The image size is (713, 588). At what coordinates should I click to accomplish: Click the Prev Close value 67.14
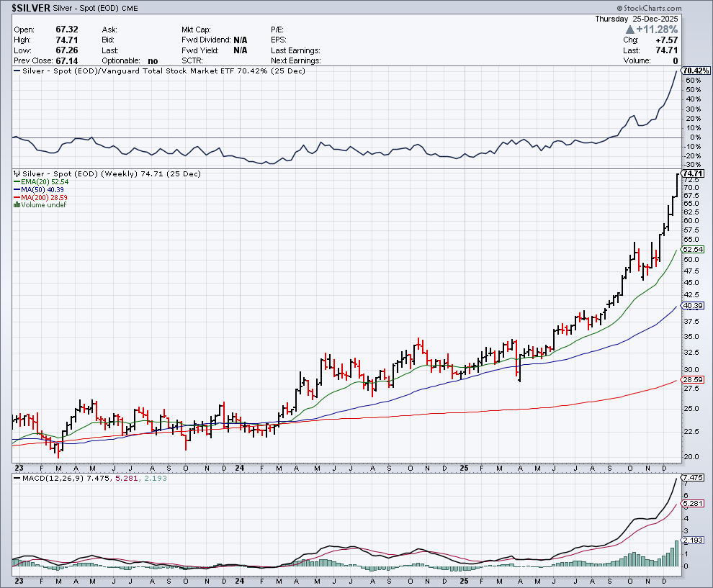66,61
